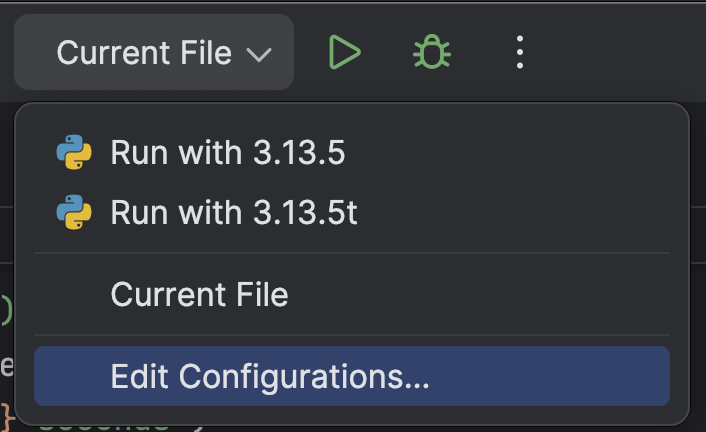Click the green Run play button

[x=344, y=52]
